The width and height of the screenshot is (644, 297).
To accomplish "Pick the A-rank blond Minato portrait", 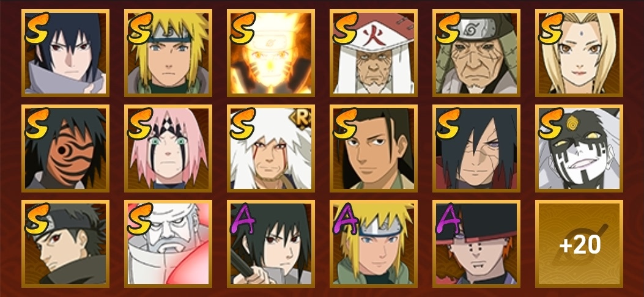I will point(373,244).
